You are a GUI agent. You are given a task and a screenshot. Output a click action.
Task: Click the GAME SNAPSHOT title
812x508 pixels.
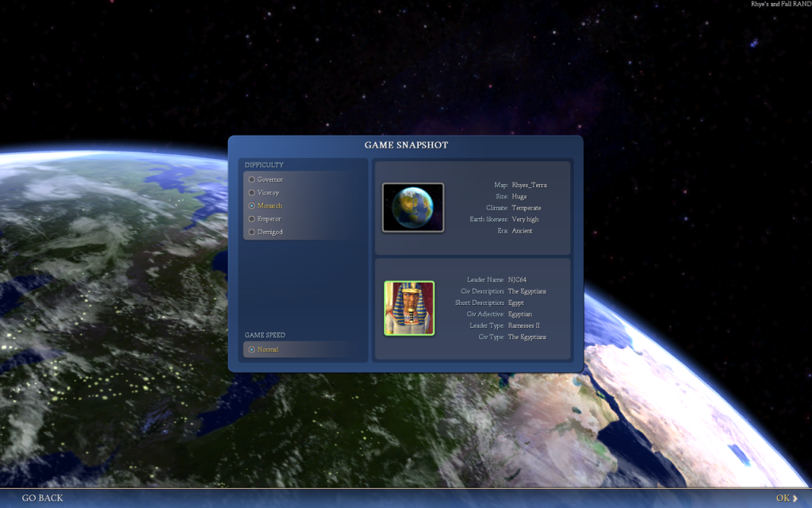[406, 145]
